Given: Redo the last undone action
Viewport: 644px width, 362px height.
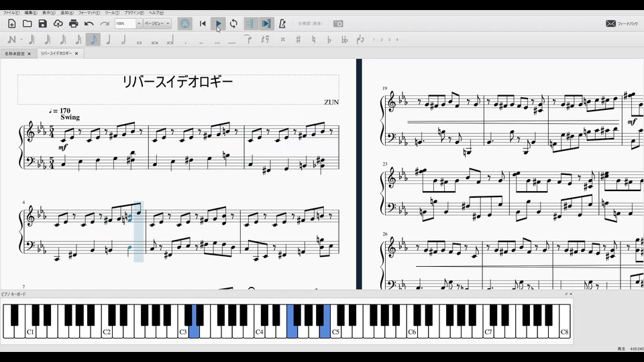Looking at the screenshot, I should pos(105,24).
